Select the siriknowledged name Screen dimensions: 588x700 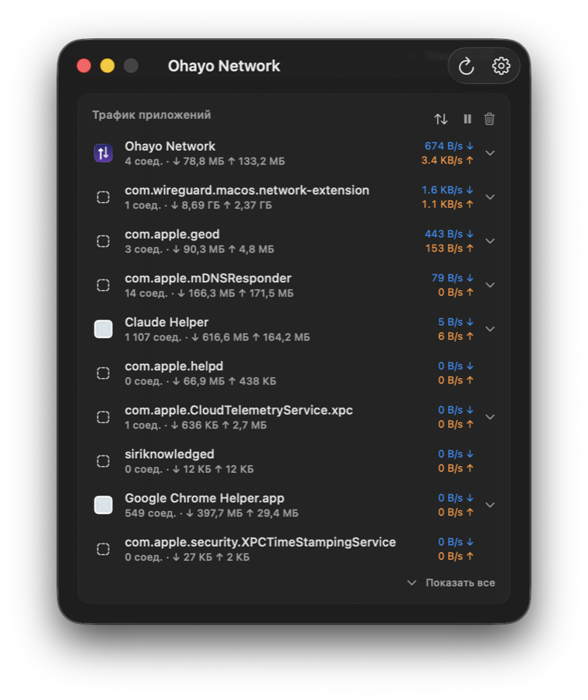click(x=170, y=454)
